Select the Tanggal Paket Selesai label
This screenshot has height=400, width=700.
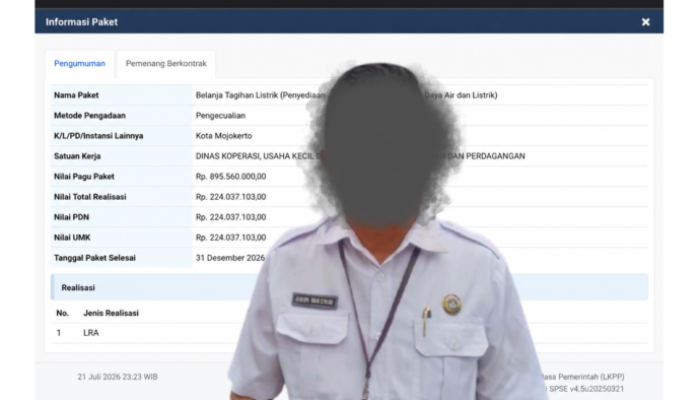pos(95,258)
